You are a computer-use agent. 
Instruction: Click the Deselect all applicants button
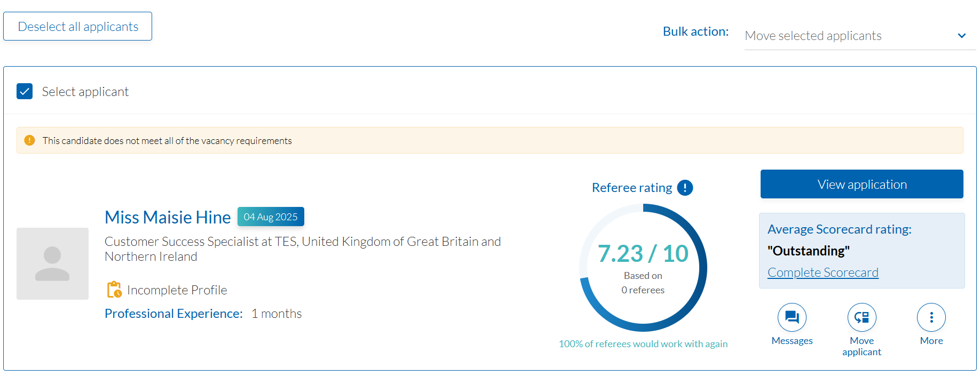(78, 27)
